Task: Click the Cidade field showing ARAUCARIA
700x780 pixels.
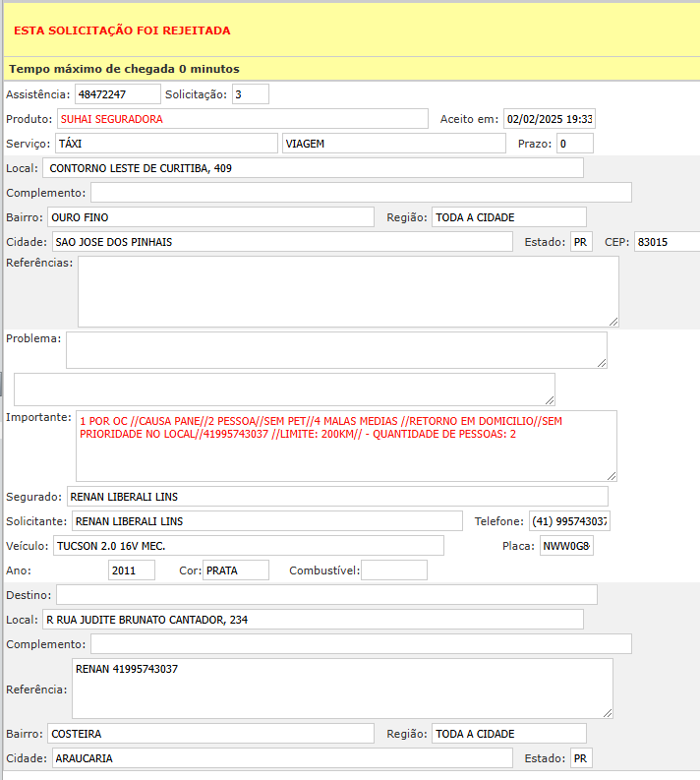Action: (281, 758)
